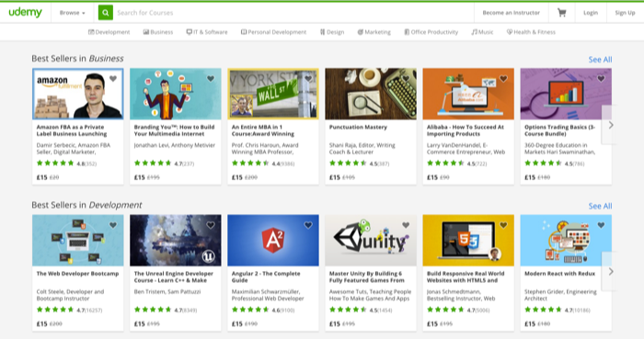Click star rating of Amazon FBA course

click(x=55, y=164)
